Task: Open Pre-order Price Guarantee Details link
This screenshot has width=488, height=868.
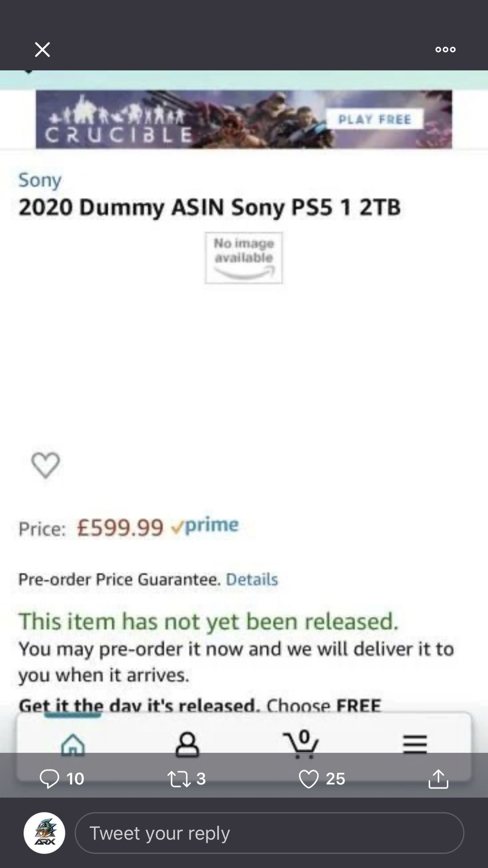Action: coord(252,579)
